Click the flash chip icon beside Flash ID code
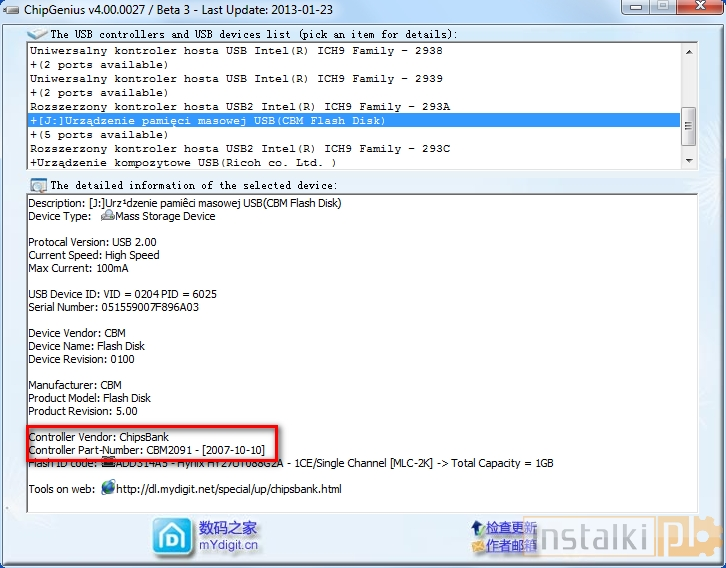 [x=108, y=463]
